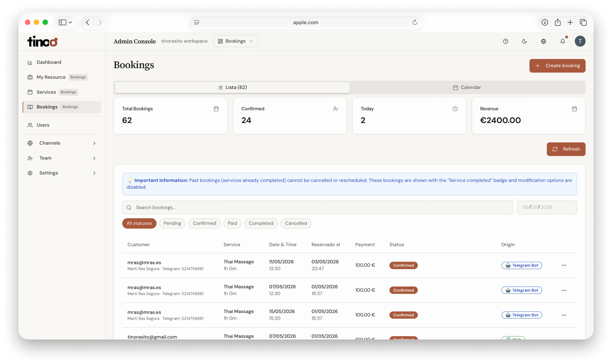Filter by All statuses
The image size is (612, 364).
point(139,223)
